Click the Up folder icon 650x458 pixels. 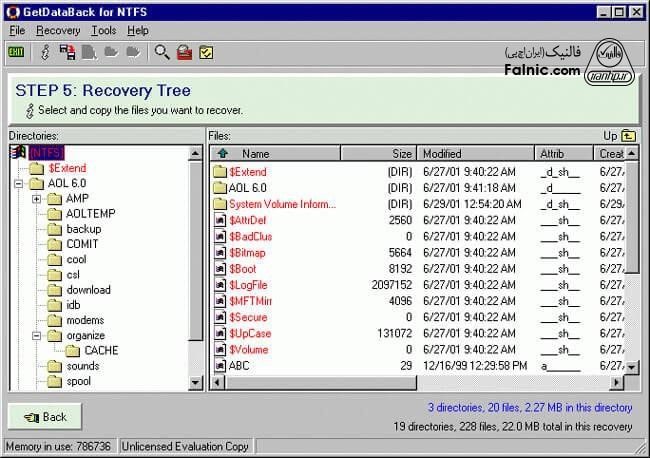628,135
